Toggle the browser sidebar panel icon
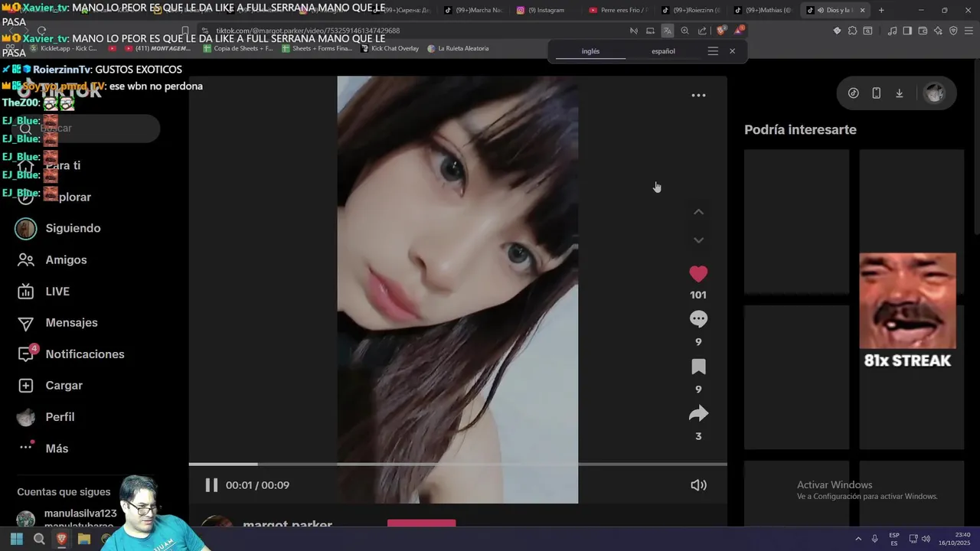The image size is (980, 551). 907,31
